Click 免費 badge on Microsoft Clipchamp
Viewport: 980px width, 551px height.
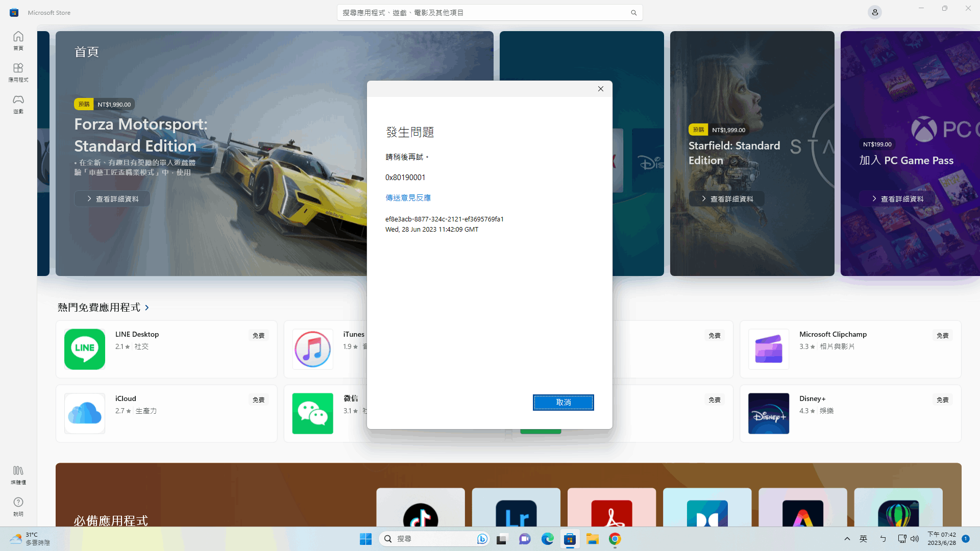pyautogui.click(x=943, y=335)
